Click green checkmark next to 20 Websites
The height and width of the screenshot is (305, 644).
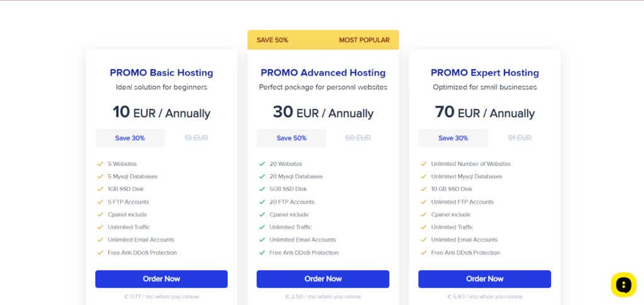pyautogui.click(x=262, y=164)
